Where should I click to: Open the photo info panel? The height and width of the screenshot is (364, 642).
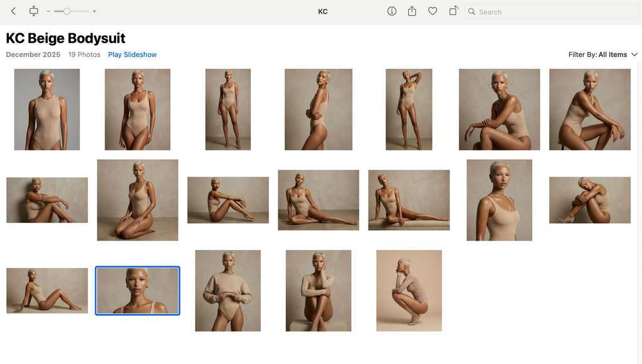[392, 11]
